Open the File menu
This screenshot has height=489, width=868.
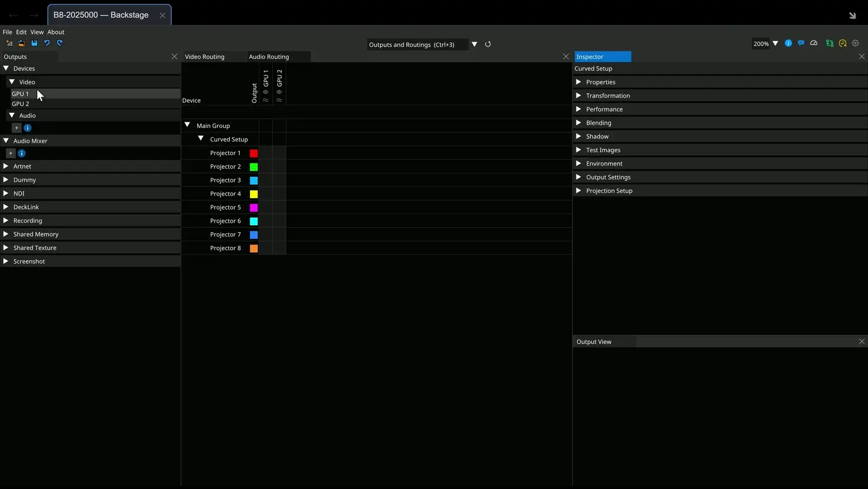pyautogui.click(x=7, y=32)
